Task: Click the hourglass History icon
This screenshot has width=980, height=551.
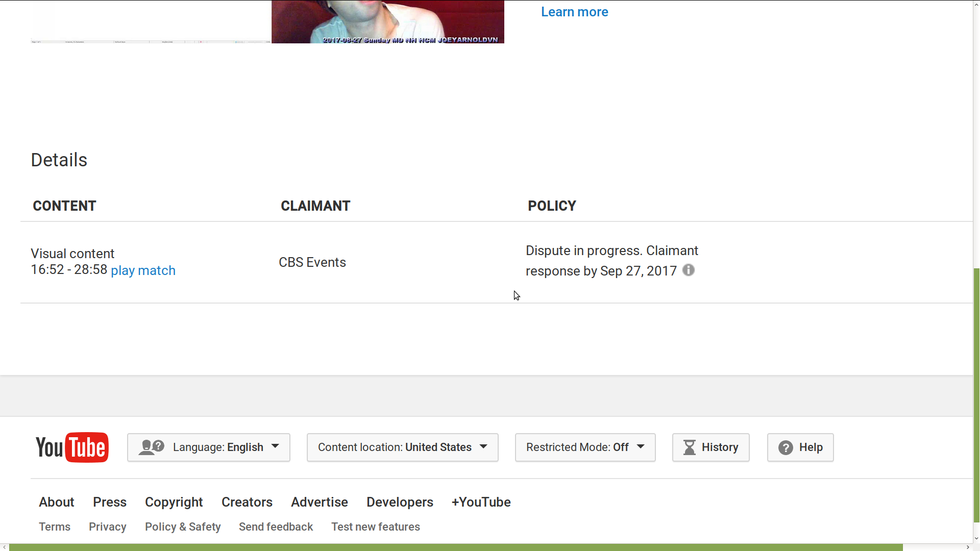Action: coord(690,447)
